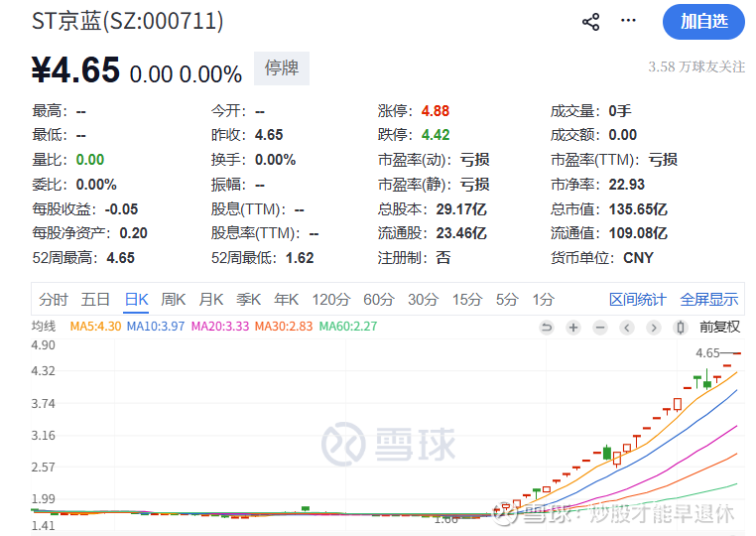
Task: Select the 日K chart tab
Action: [x=136, y=300]
